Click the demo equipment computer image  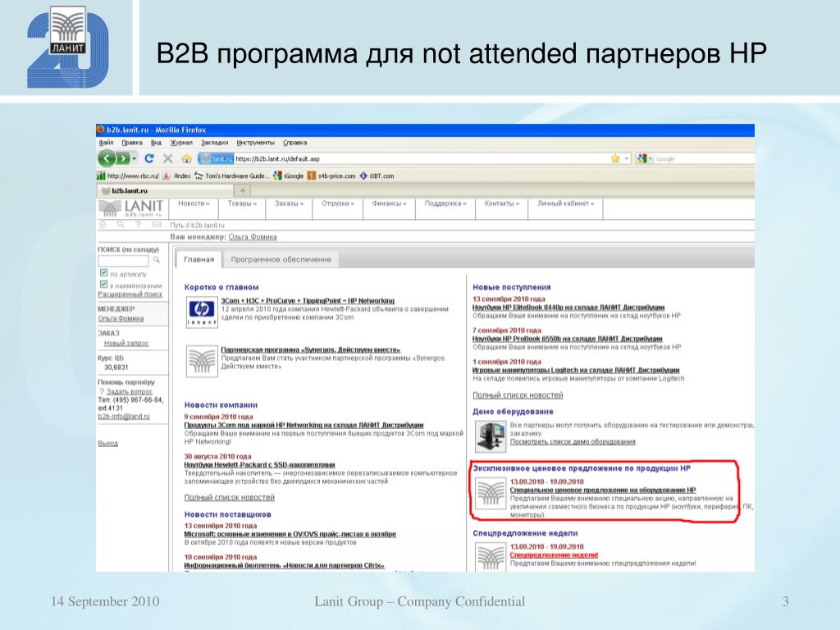pos(491,436)
